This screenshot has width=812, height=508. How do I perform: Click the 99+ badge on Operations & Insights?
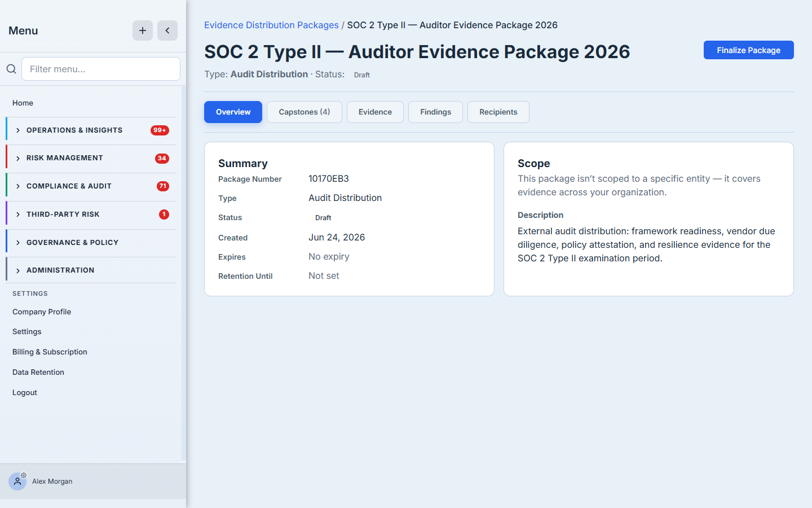[x=160, y=130]
